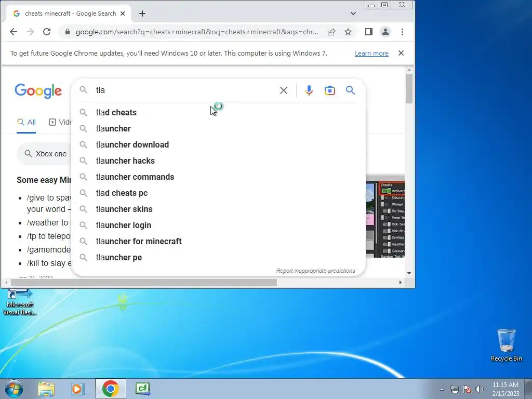Viewport: 532px width, 399px height.
Task: Click the Xbox one search chip
Action: 45,154
